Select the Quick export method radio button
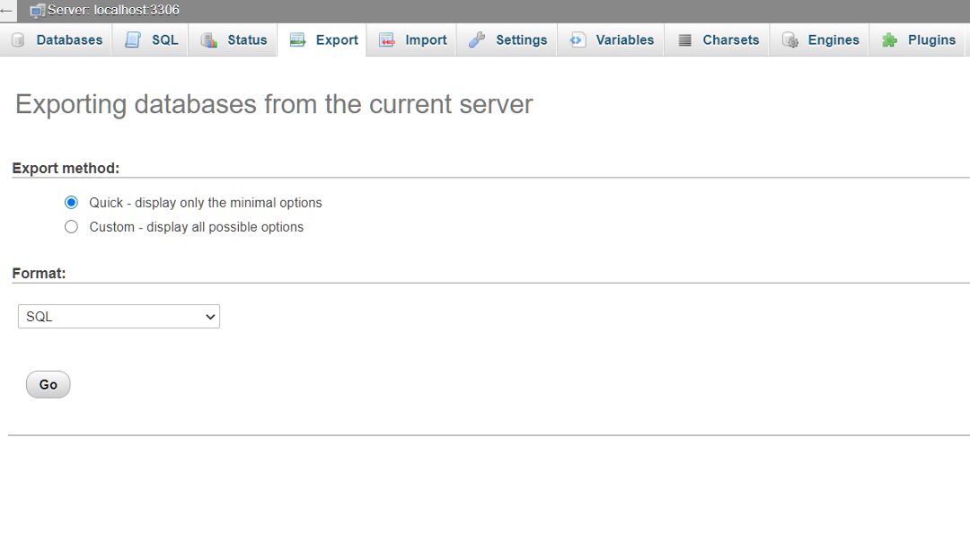Viewport: 970px width, 560px height. 71,202
